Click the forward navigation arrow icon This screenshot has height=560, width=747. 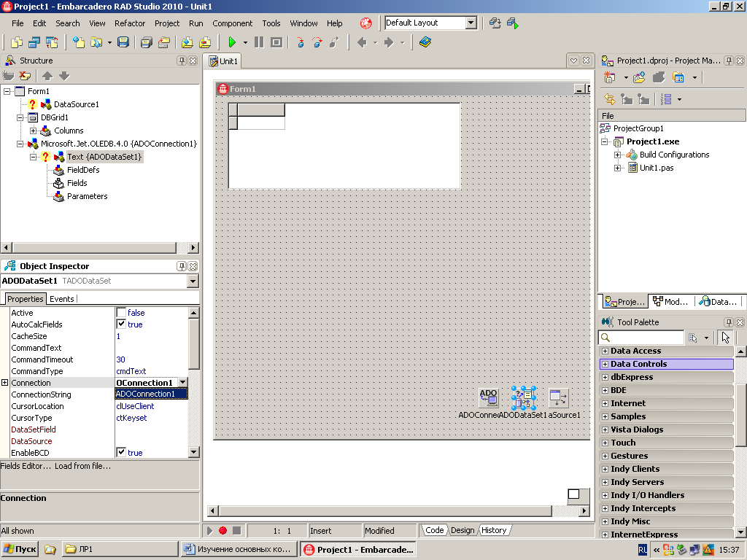(x=389, y=42)
